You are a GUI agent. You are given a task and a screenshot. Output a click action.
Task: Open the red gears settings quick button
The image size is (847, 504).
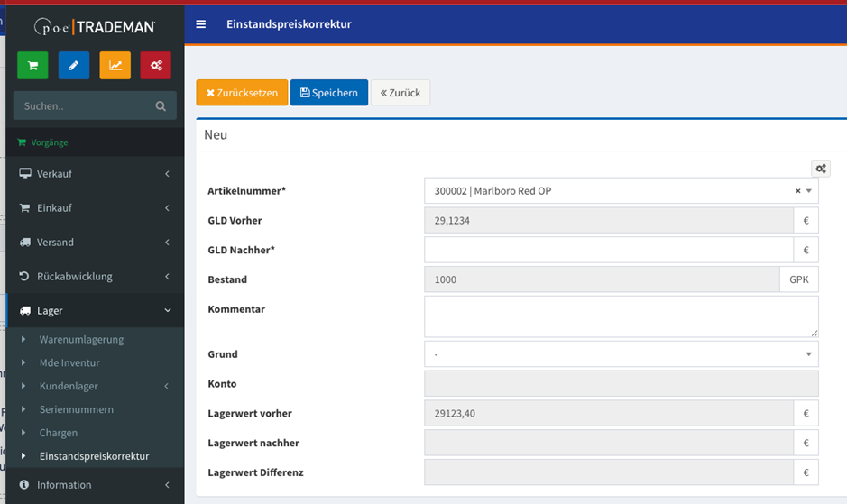155,65
